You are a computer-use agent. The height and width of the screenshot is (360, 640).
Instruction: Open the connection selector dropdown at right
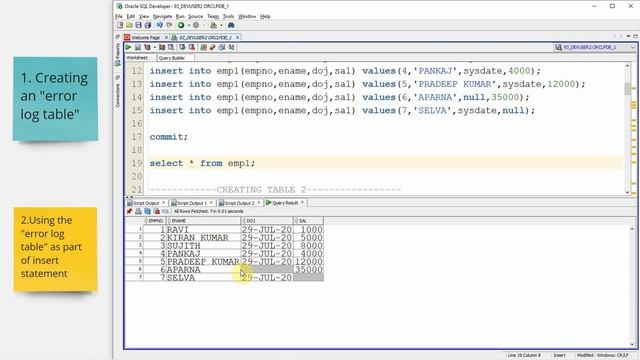coord(632,47)
